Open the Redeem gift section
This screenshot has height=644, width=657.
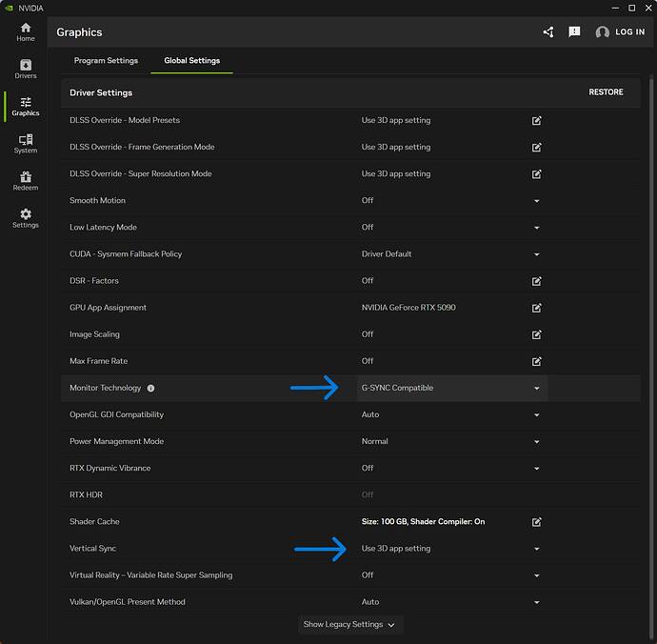(26, 181)
